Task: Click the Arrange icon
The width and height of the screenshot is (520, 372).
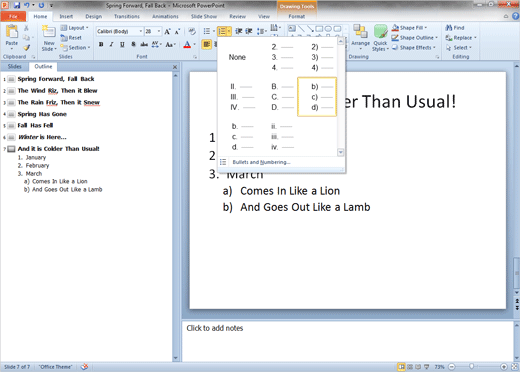Action: click(360, 32)
